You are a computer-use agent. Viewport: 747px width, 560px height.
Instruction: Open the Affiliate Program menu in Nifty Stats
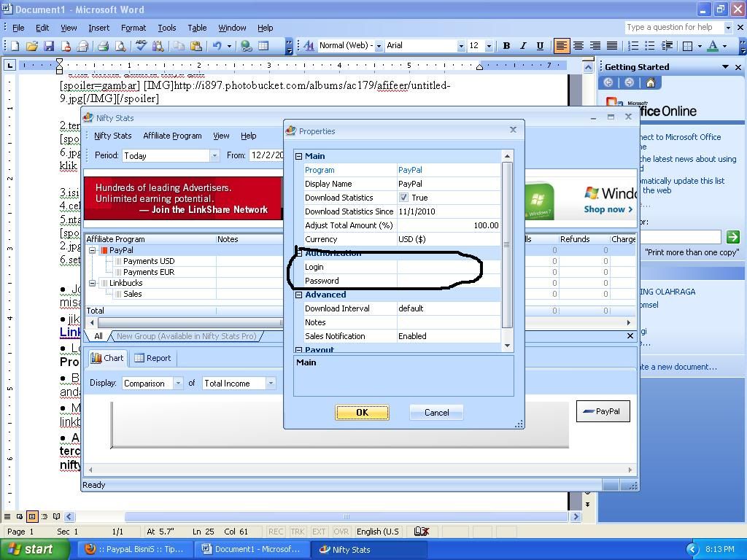pos(172,136)
